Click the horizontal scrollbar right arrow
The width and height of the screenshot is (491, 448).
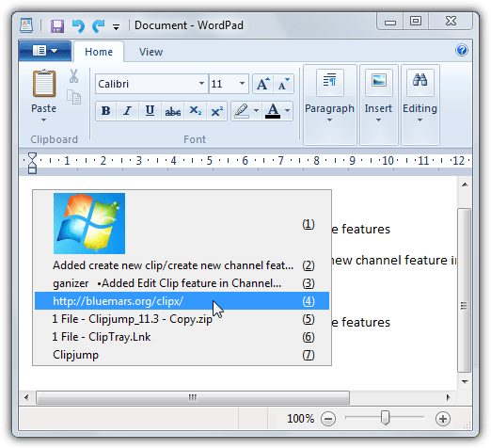pyautogui.click(x=448, y=397)
